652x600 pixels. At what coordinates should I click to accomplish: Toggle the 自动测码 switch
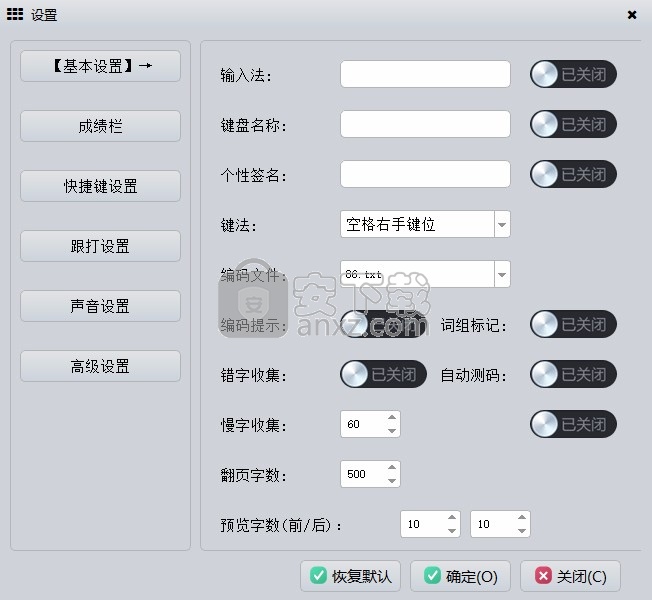coord(573,374)
